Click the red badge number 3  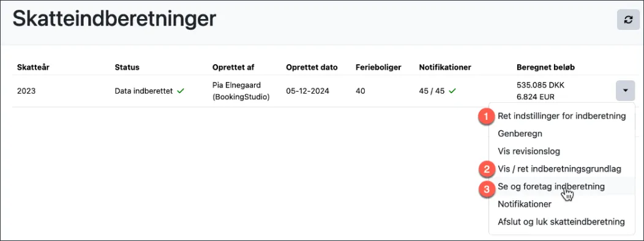[486, 189]
